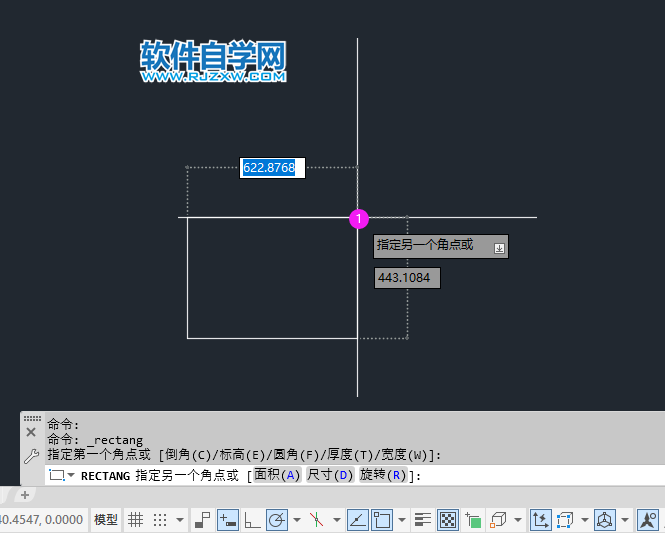Toggle the drawing grid display icon
This screenshot has width=665, height=533.
[x=135, y=519]
